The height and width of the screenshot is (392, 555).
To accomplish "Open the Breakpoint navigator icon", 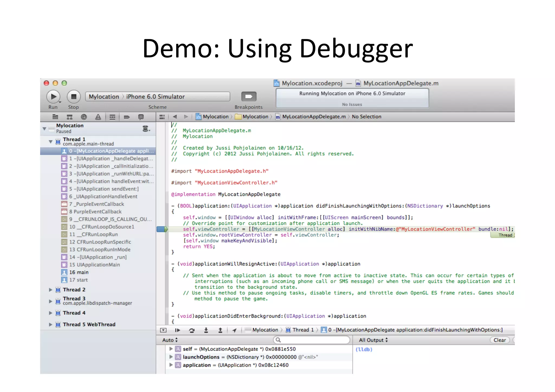I will (x=127, y=117).
